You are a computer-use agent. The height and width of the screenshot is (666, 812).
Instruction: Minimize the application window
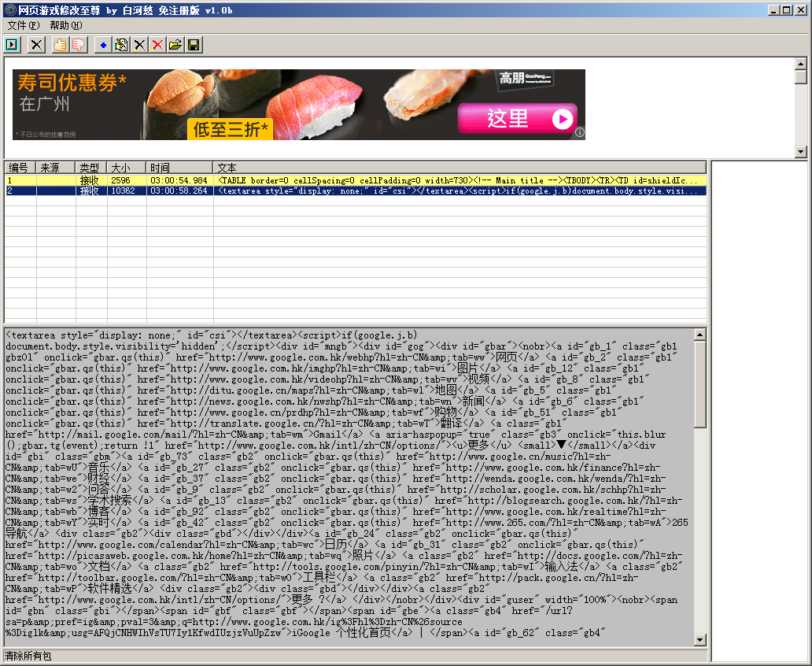coord(773,9)
